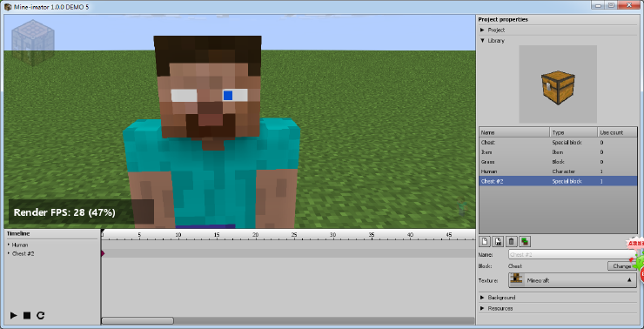Sort library by Type column header
The width and height of the screenshot is (644, 329).
(x=574, y=132)
